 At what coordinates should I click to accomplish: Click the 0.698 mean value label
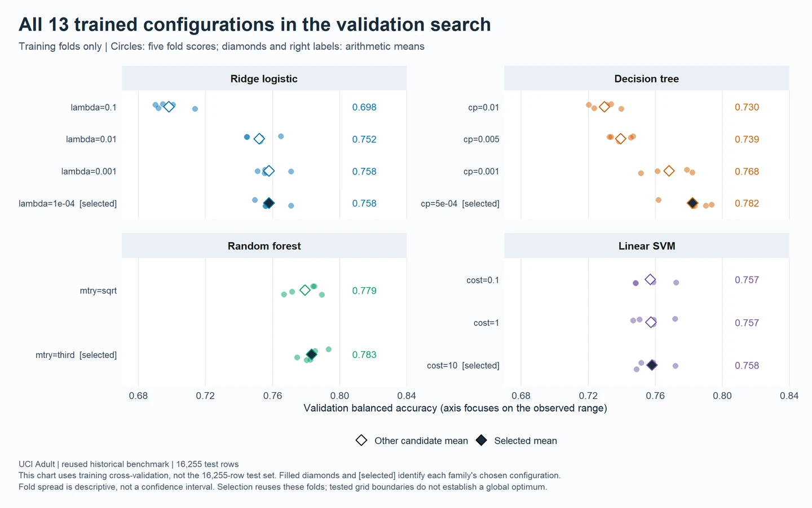point(364,107)
